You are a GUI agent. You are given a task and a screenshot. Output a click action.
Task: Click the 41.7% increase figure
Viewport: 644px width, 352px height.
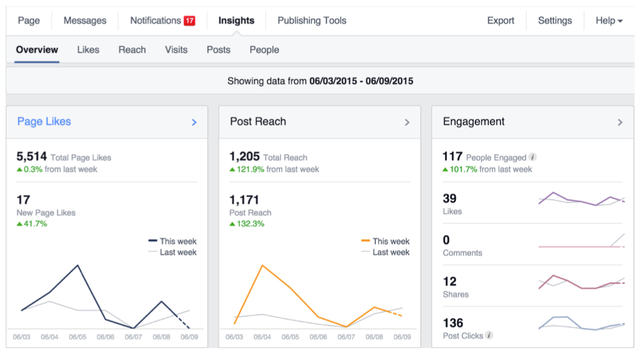point(35,224)
